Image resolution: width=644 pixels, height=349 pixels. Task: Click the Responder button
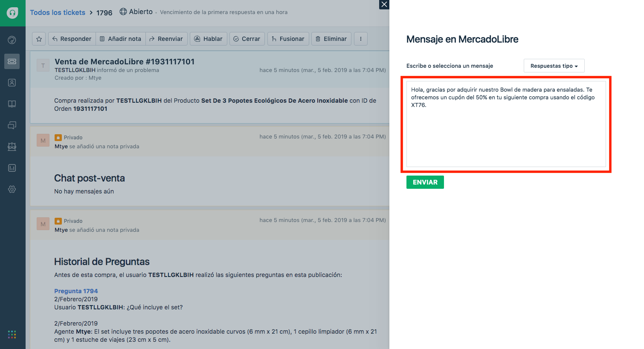pyautogui.click(x=72, y=39)
